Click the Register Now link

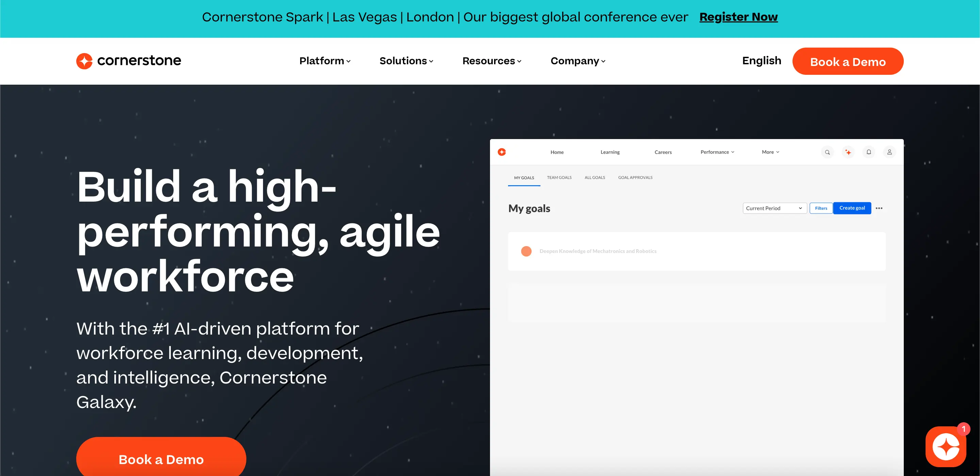coord(738,17)
